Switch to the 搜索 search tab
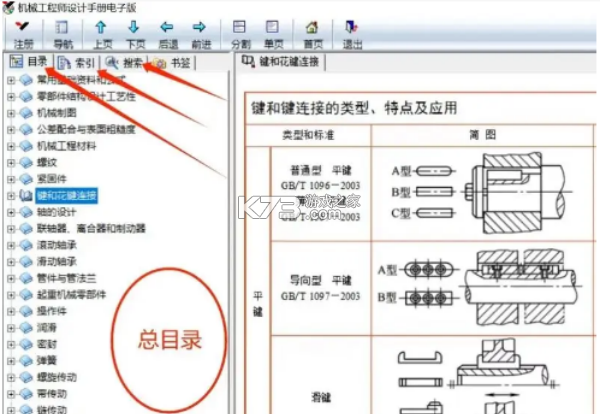Screen dimensions: 600x414 [x=124, y=62]
